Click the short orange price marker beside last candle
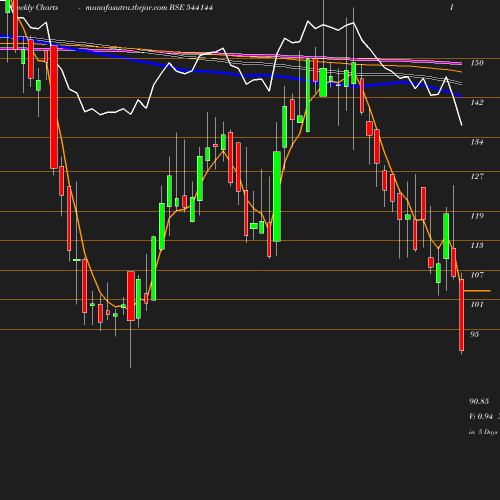Viewport: 500px width, 500px height. tap(477, 291)
